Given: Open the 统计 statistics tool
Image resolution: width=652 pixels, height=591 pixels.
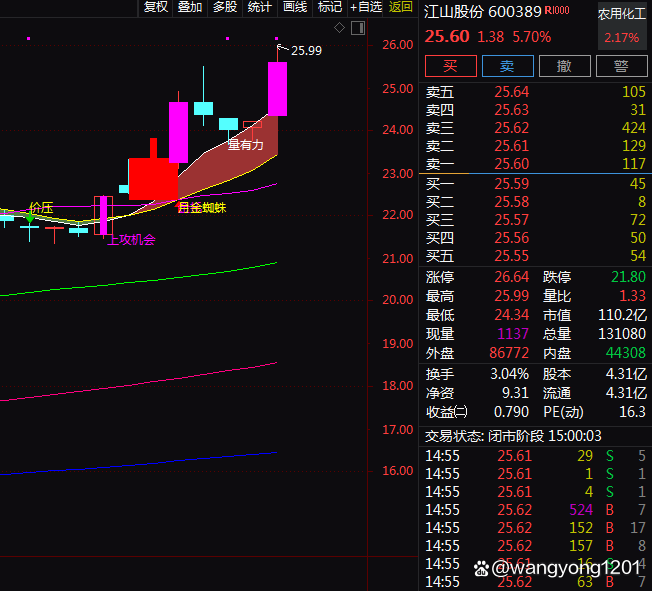Looking at the screenshot, I should (x=259, y=7).
